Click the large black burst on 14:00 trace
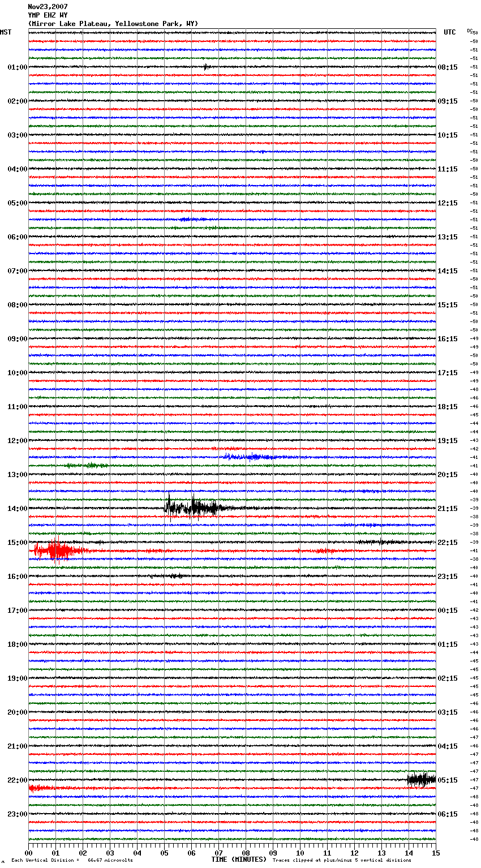 [192, 507]
